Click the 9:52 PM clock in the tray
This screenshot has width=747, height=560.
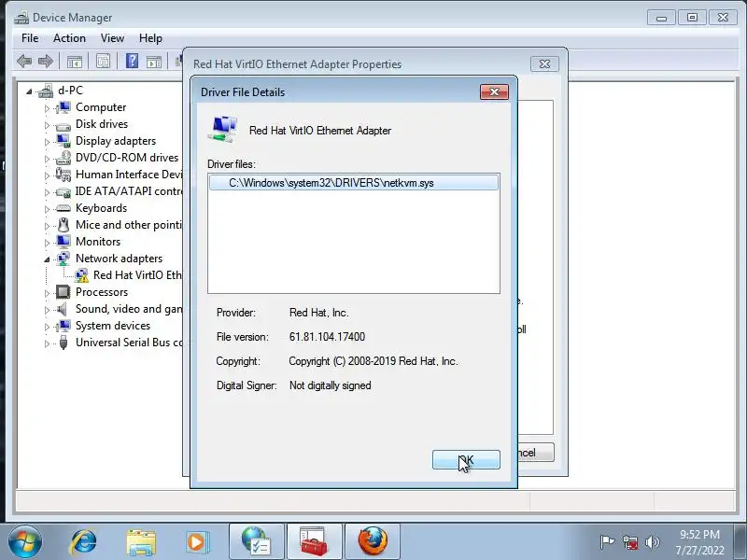point(699,534)
